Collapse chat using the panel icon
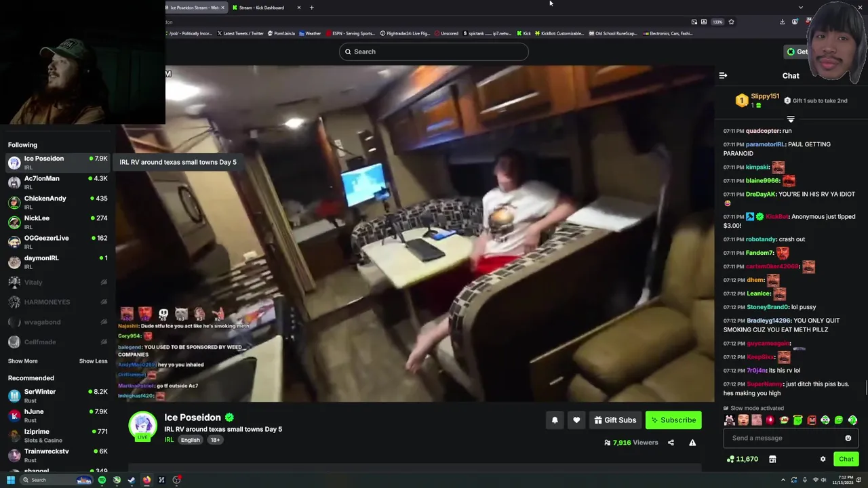The width and height of the screenshot is (868, 488). click(723, 75)
